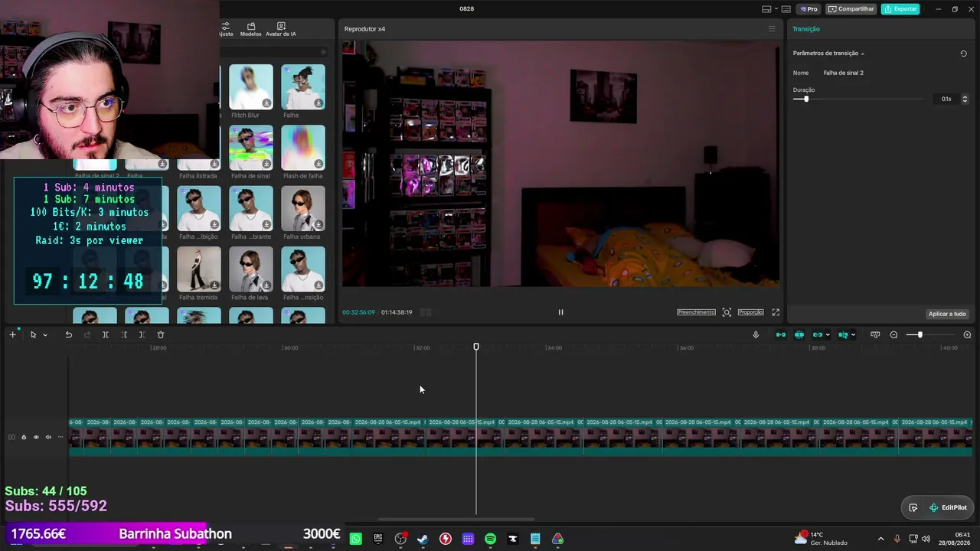This screenshot has height=551, width=980.
Task: Open the track cover icon
Action: click(11, 437)
